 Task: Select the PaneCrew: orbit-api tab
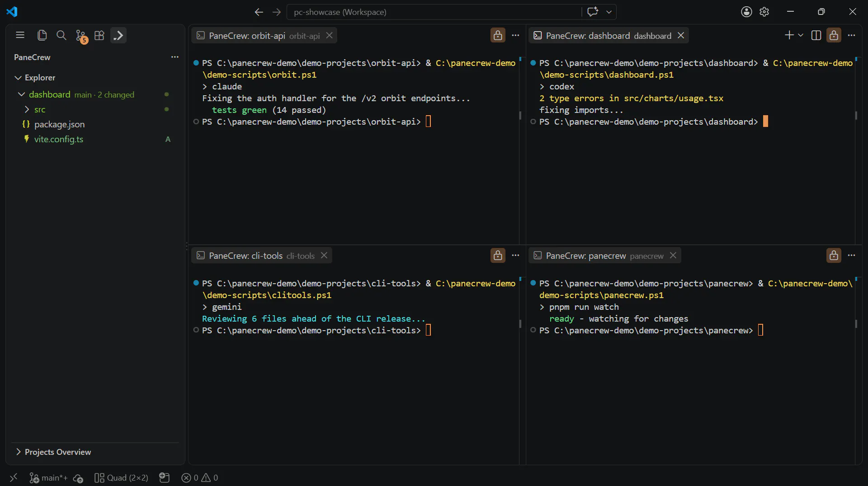[x=264, y=36]
